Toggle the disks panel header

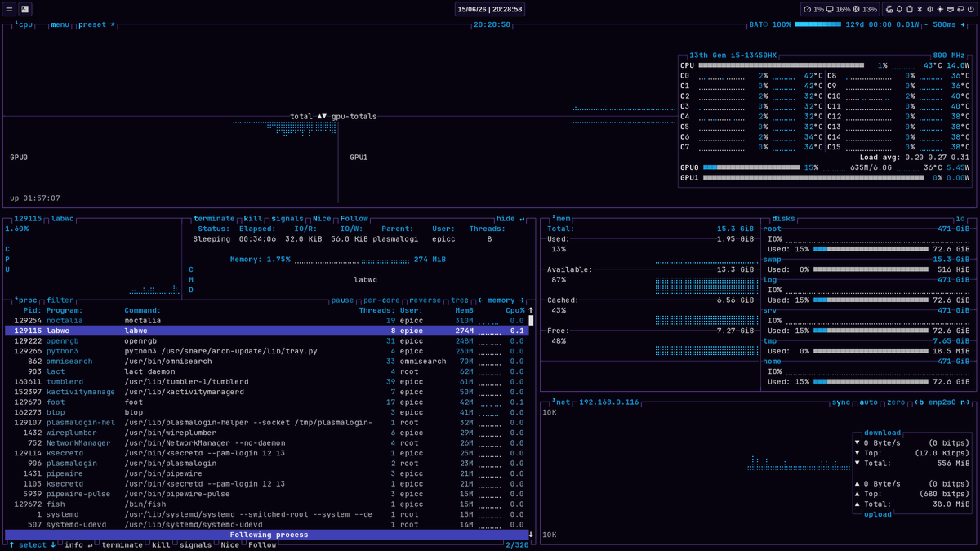(x=783, y=219)
